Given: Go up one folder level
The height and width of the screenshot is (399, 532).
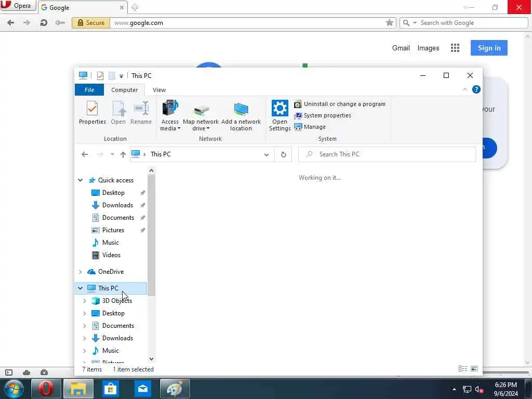Looking at the screenshot, I should coord(123,154).
